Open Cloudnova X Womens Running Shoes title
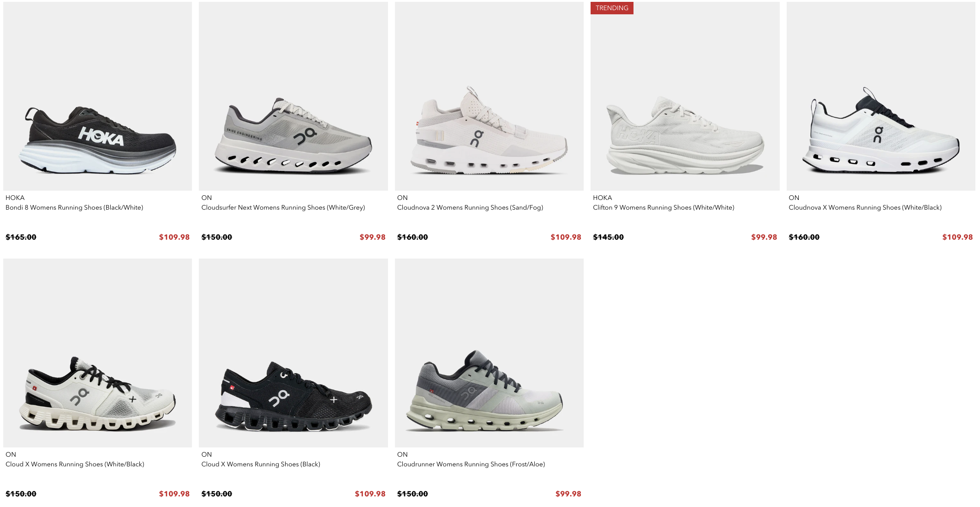The height and width of the screenshot is (507, 980). pyautogui.click(x=865, y=208)
